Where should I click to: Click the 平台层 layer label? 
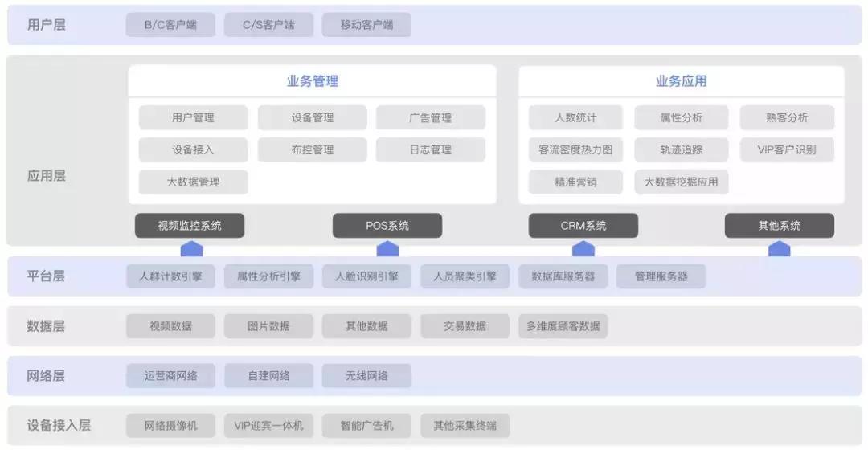click(x=46, y=276)
